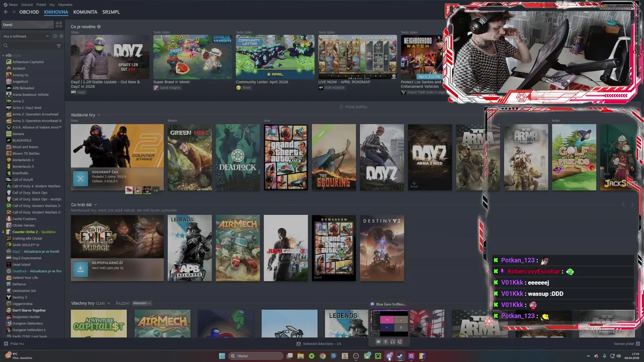Expand the Nedávné hry dropdown
The image size is (644, 362).
coord(98,115)
